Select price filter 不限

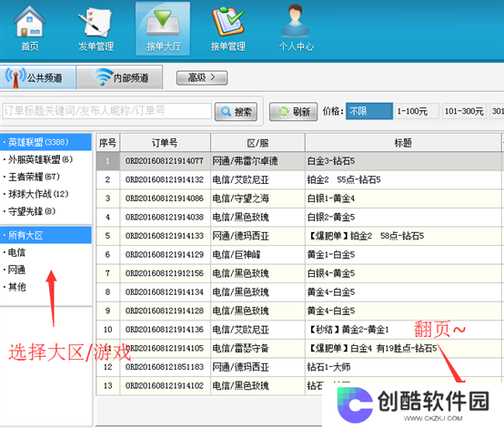tap(369, 111)
